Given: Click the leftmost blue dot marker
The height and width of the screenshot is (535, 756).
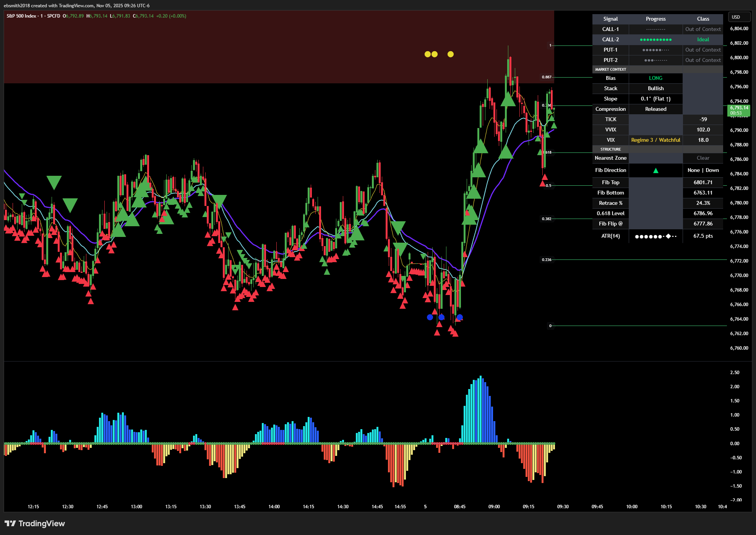Looking at the screenshot, I should pyautogui.click(x=430, y=317).
